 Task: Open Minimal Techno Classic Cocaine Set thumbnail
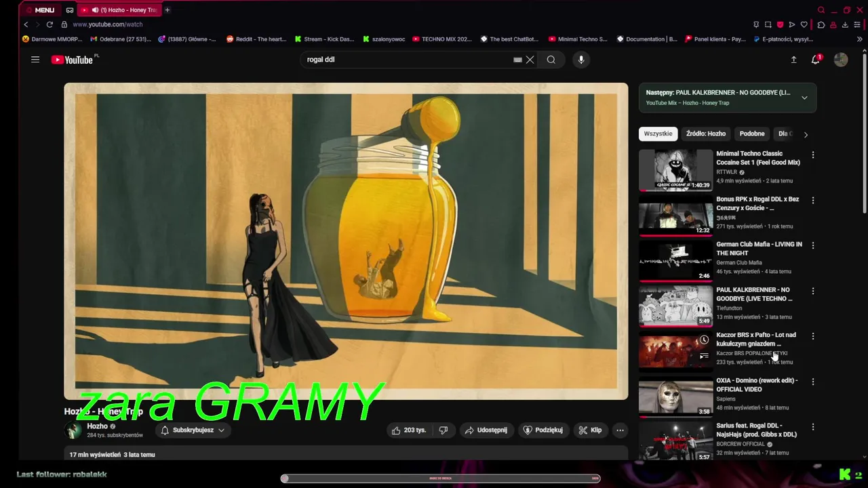pos(675,169)
